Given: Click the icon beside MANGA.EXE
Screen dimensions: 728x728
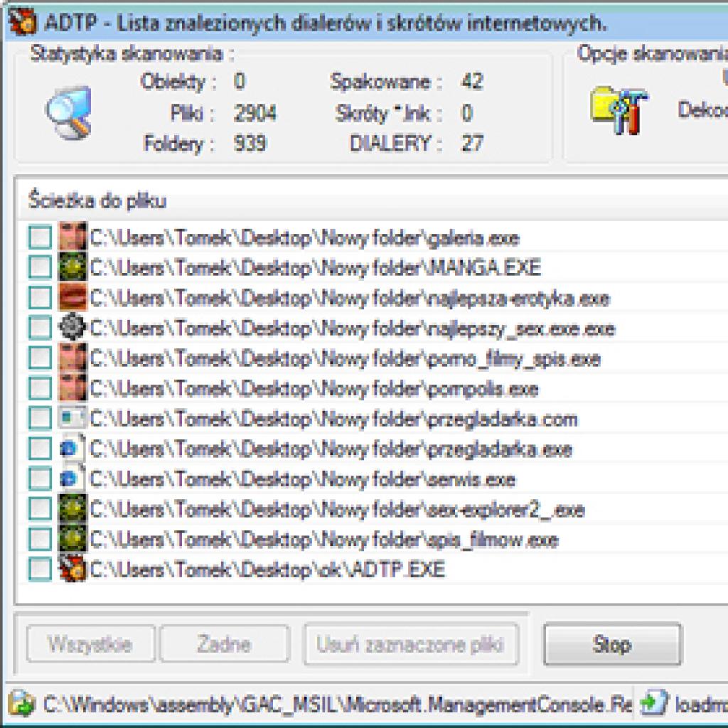Looking at the screenshot, I should click(73, 267).
